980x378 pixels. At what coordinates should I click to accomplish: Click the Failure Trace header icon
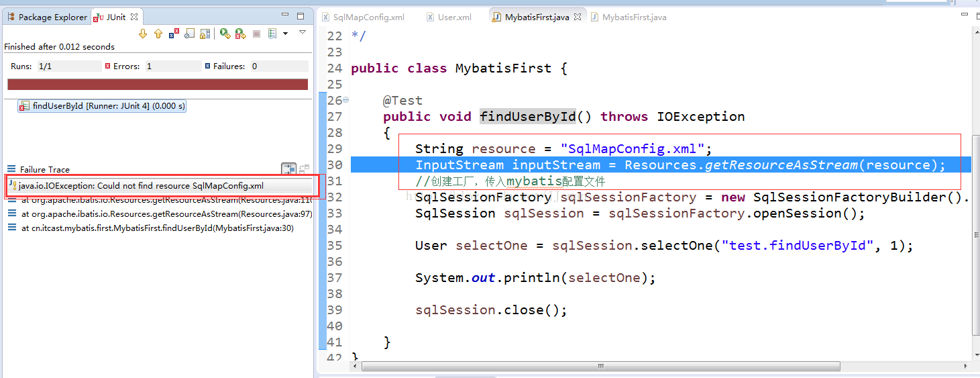tap(11, 169)
